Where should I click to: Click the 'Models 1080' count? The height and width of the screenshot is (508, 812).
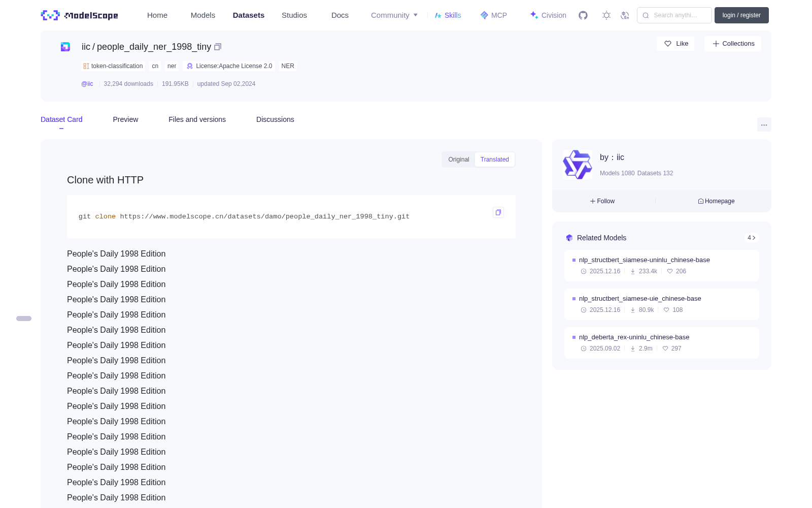[617, 173]
